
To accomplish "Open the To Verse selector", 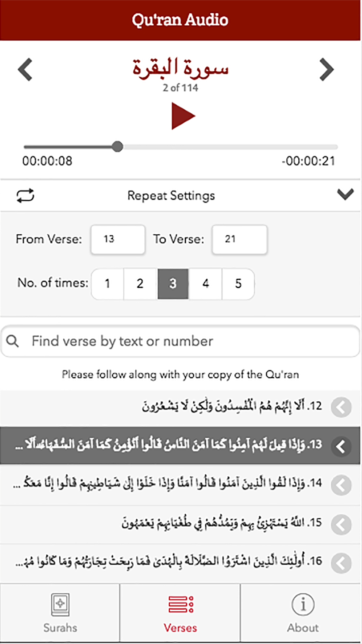I will click(240, 239).
